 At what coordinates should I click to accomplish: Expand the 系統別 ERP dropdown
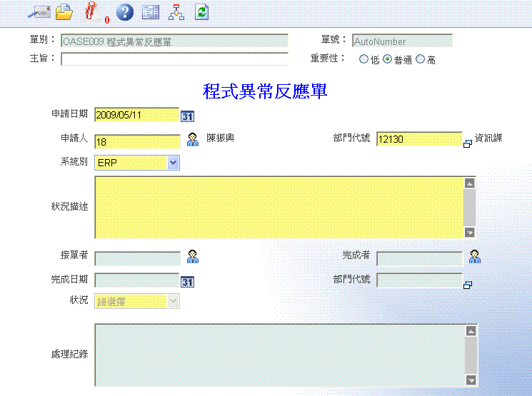click(x=173, y=163)
